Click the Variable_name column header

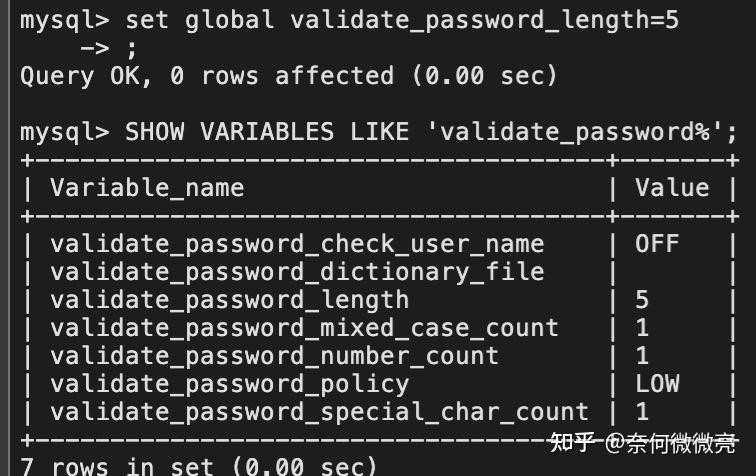coord(147,188)
